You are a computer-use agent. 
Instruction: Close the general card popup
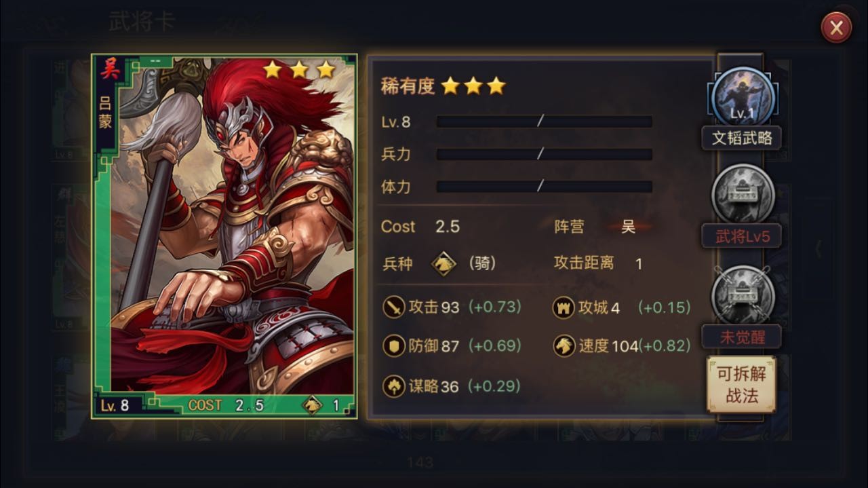836,28
